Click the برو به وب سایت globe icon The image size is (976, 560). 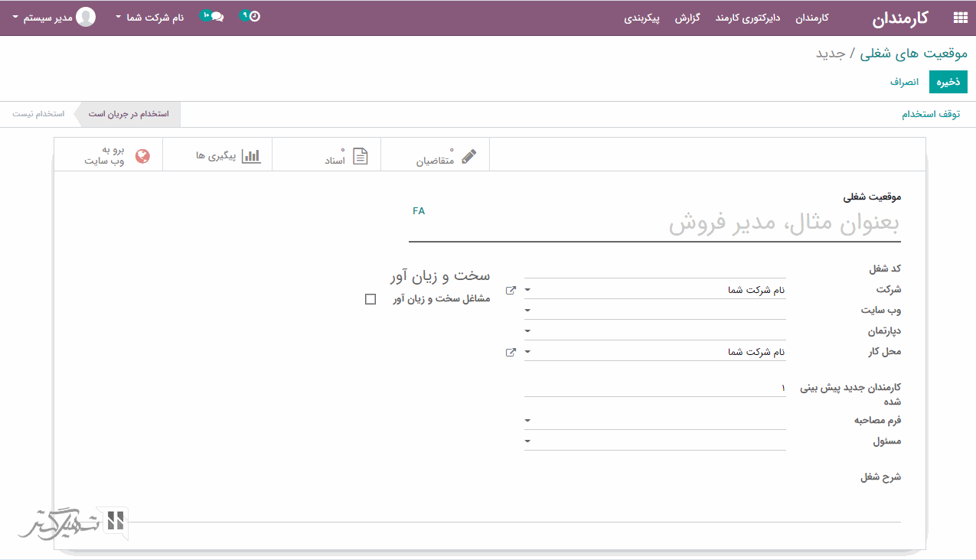coord(142,156)
